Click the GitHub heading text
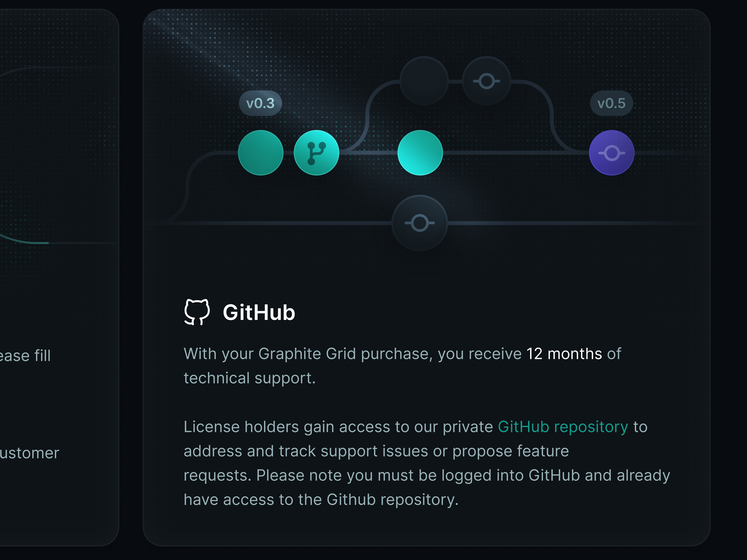Screen dimensions: 747x560 point(259,312)
